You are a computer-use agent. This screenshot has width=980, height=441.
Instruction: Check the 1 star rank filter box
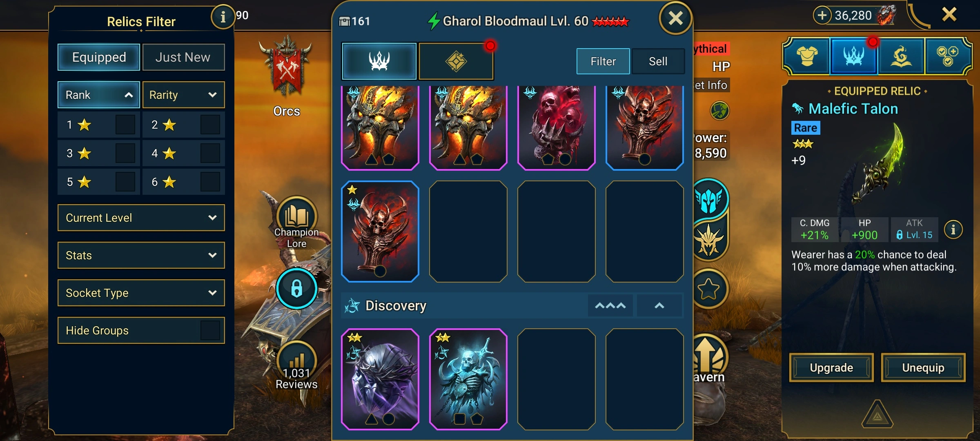[x=125, y=125]
